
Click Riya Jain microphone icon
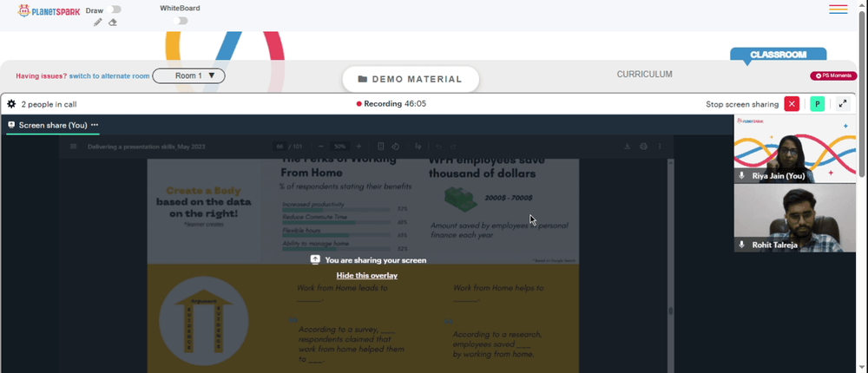click(742, 175)
